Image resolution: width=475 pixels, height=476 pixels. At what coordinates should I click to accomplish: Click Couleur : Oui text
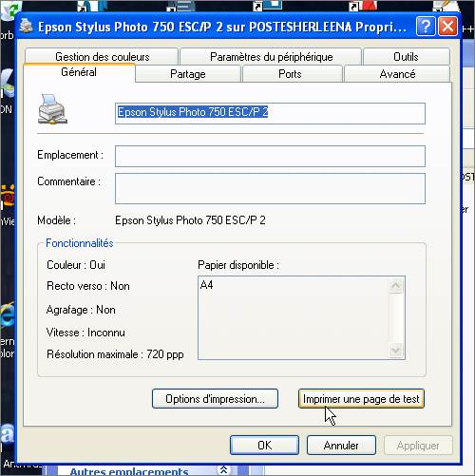coord(76,265)
